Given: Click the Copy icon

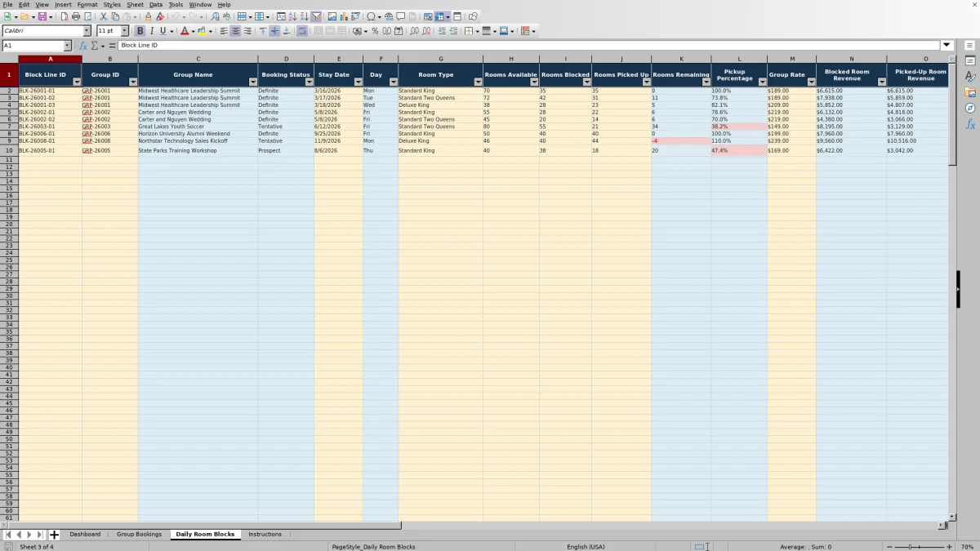Looking at the screenshot, I should tap(115, 16).
